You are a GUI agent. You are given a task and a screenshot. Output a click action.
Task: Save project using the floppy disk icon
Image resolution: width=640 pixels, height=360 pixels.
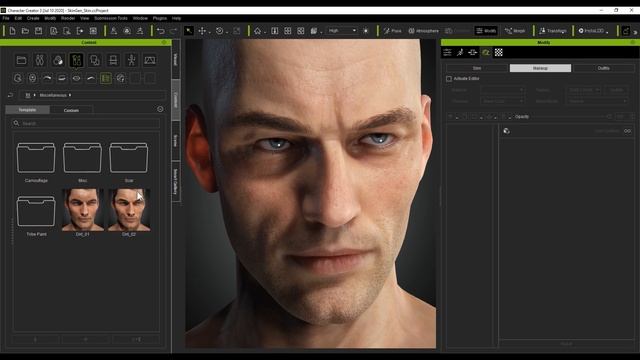pos(38,31)
